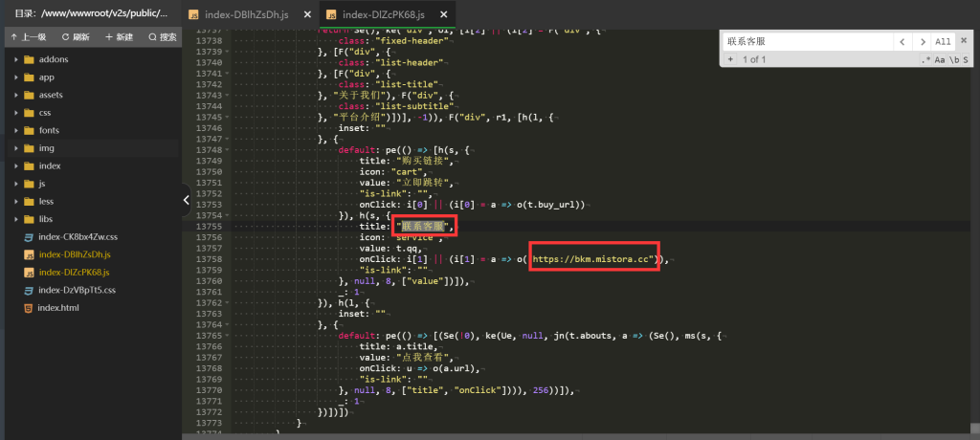Click the js folder icon
Screen dimensions: 980x440
coord(28,184)
